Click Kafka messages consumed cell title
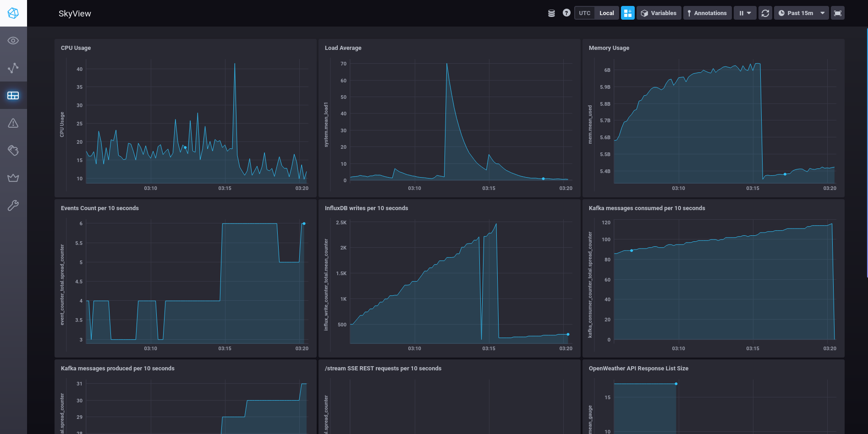This screenshot has width=868, height=434. pyautogui.click(x=647, y=208)
